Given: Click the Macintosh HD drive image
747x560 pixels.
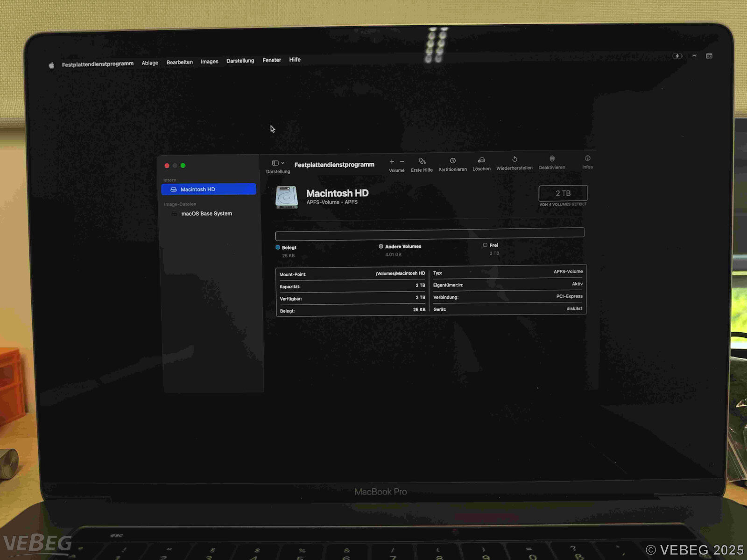Looking at the screenshot, I should [287, 197].
